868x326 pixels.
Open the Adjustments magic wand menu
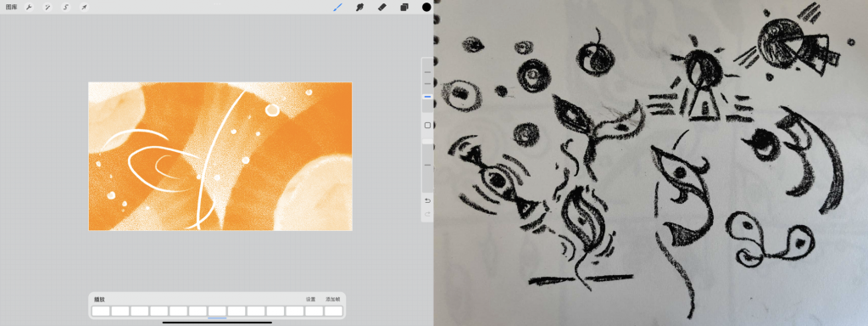[x=47, y=7]
